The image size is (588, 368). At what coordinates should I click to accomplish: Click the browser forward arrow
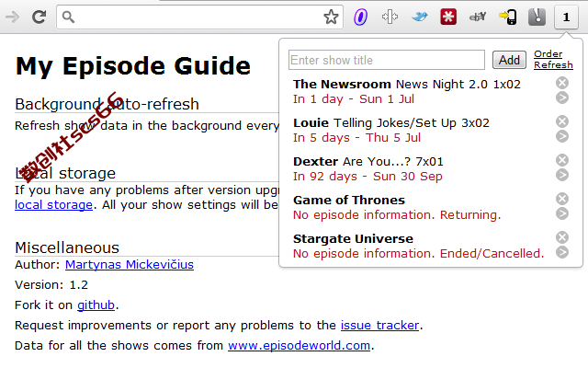coord(12,17)
